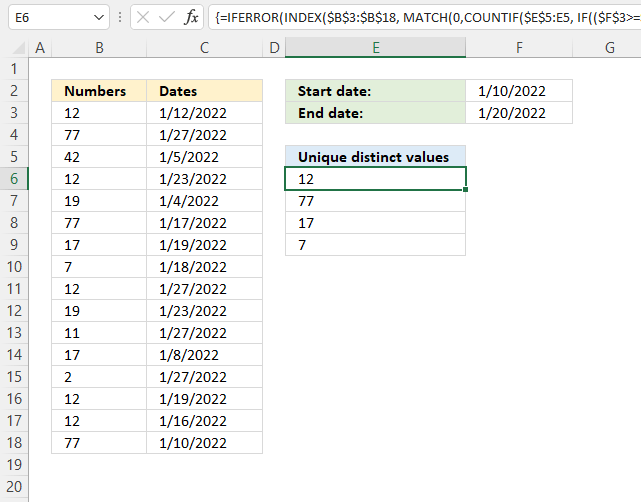This screenshot has width=641, height=502.
Task: Select cell E6 containing 12
Action: [375, 179]
